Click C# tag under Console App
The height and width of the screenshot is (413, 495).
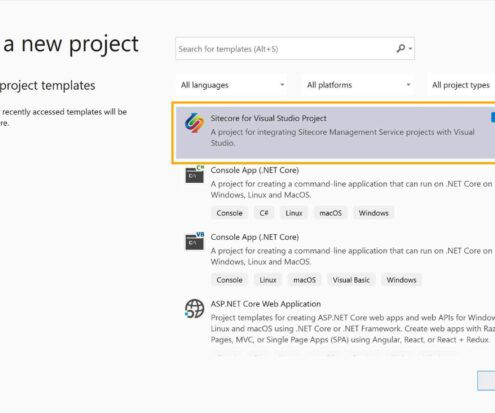[264, 213]
